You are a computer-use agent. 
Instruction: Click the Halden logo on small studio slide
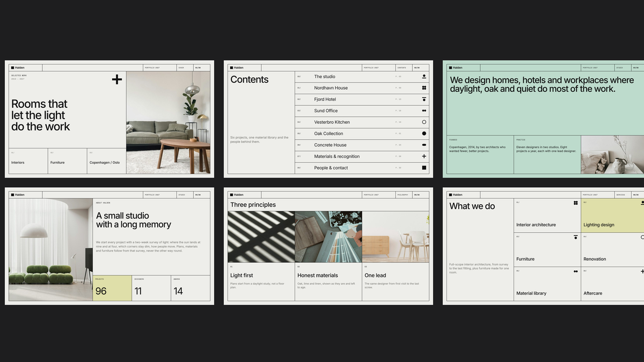click(18, 195)
